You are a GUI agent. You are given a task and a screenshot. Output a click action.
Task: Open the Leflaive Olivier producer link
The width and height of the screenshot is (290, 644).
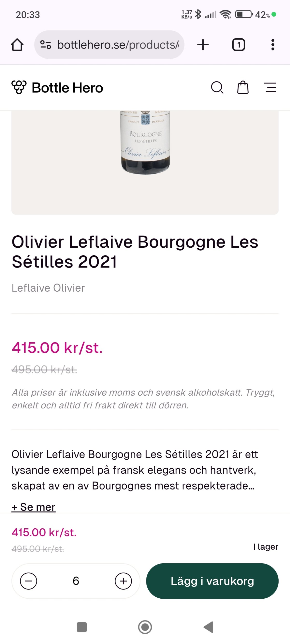(x=48, y=288)
